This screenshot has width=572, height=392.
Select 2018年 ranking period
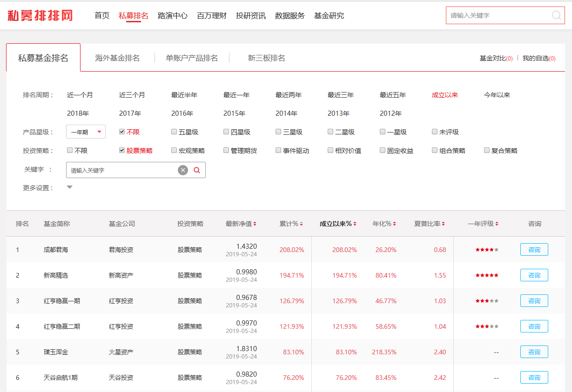tap(78, 113)
